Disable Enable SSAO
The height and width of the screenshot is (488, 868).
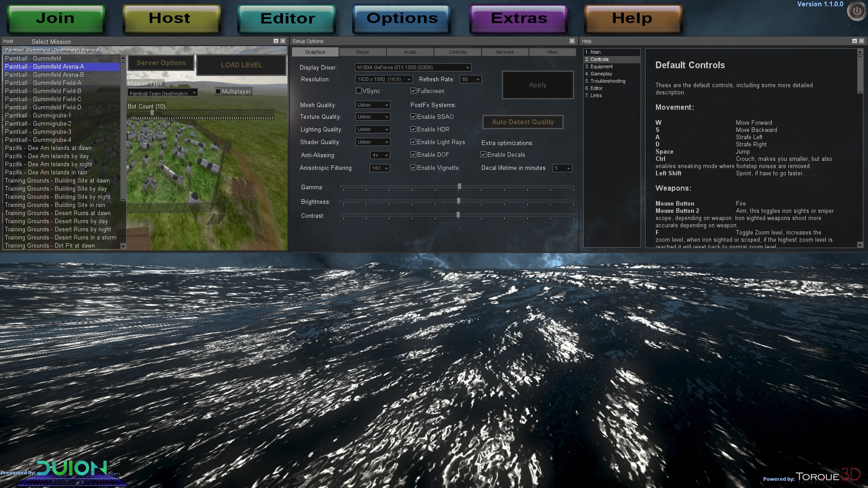(413, 117)
